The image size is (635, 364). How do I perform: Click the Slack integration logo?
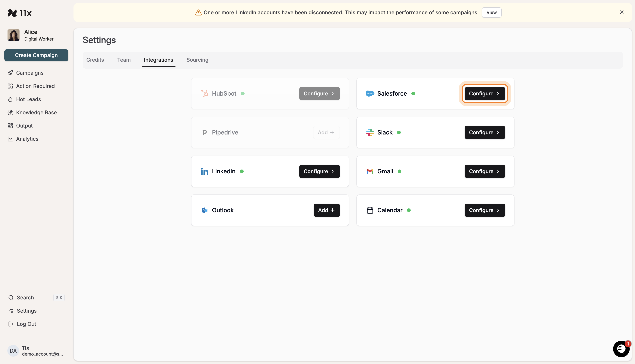(370, 132)
